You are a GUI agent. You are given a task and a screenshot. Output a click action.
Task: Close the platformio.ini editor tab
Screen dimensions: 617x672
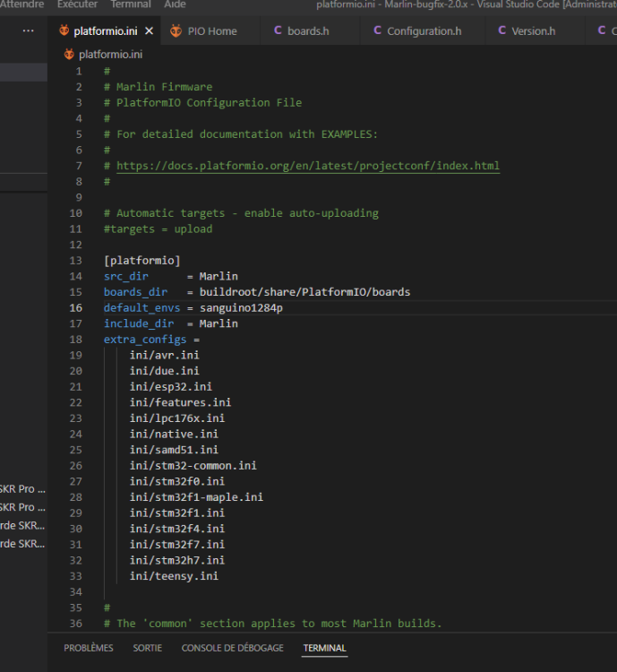150,31
